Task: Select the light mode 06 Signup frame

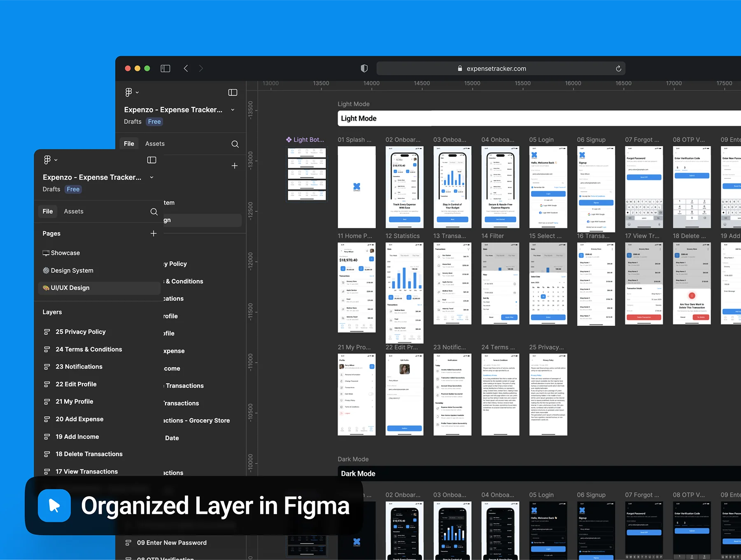Action: (596, 189)
